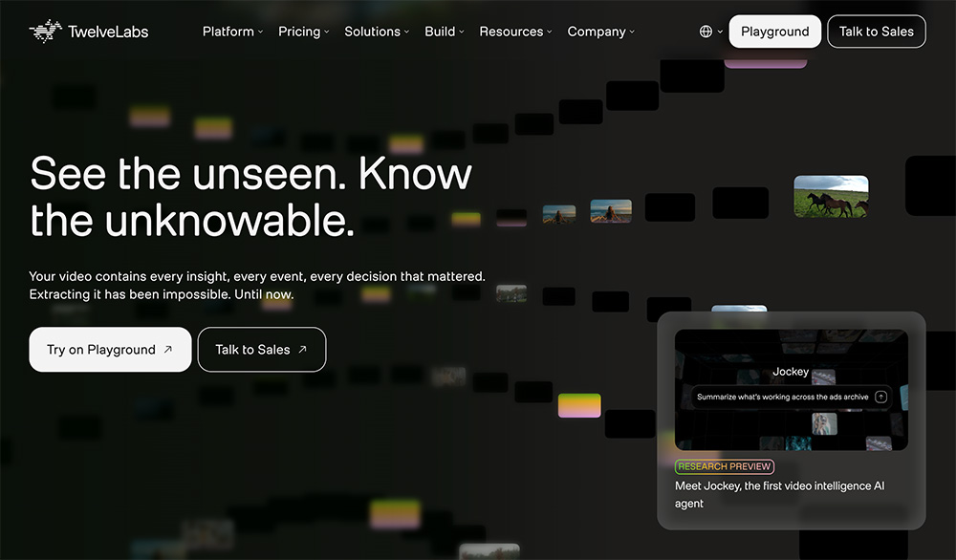Click the Jockey title in preview card

click(x=791, y=372)
